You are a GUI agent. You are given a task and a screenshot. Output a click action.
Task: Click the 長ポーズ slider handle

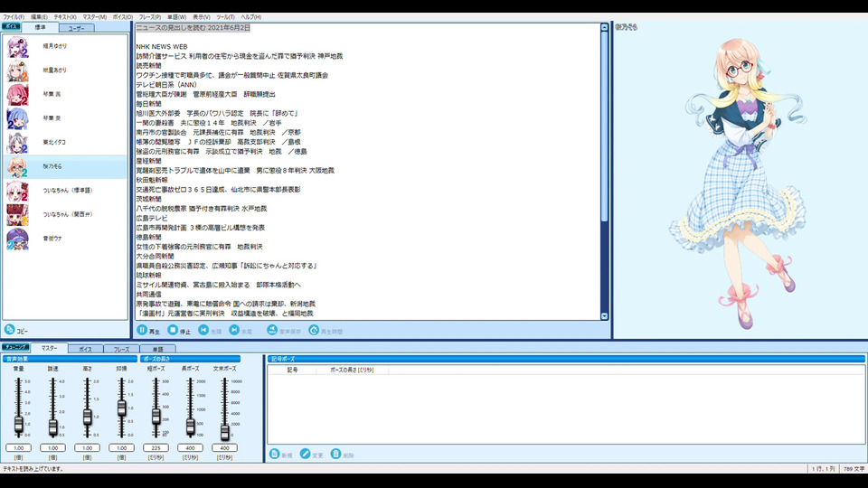(191, 427)
